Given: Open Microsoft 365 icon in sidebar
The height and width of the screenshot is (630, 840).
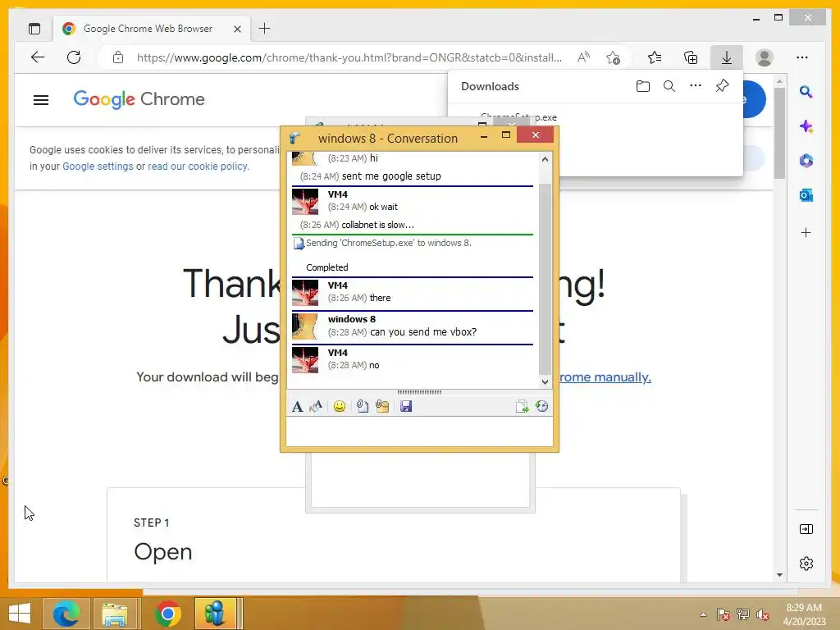Looking at the screenshot, I should pos(806,160).
